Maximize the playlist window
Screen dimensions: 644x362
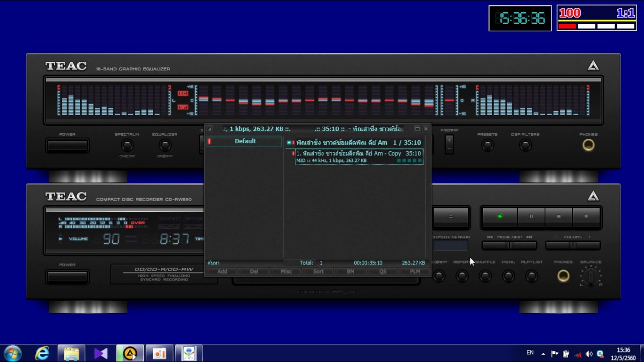[417, 129]
